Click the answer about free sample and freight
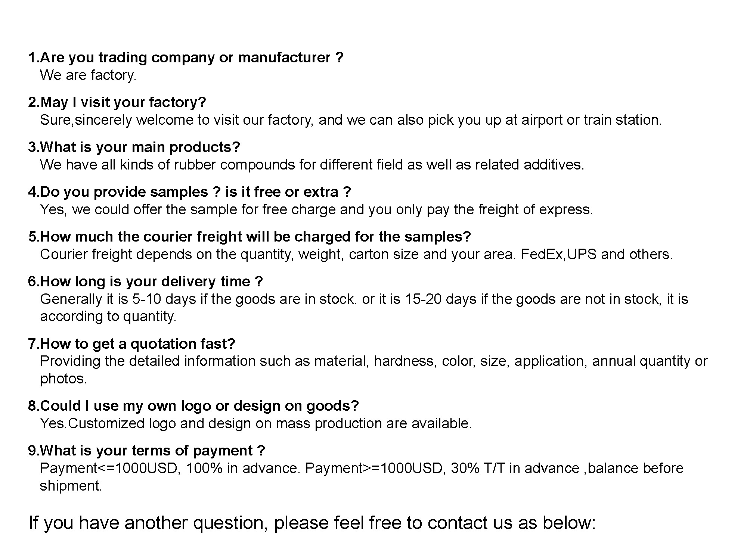Image resolution: width=747 pixels, height=560 pixels. pos(316,209)
